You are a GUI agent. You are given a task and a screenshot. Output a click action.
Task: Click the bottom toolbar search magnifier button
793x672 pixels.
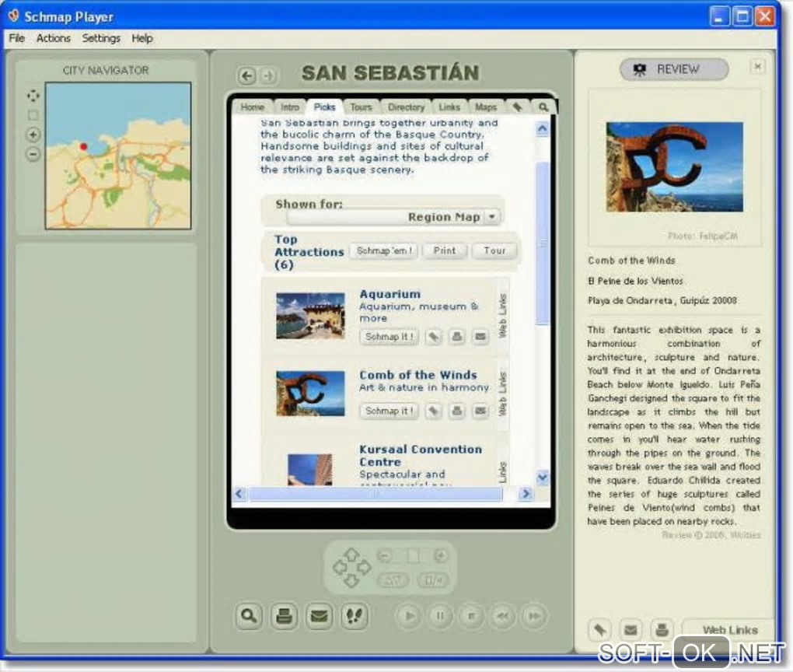click(249, 616)
